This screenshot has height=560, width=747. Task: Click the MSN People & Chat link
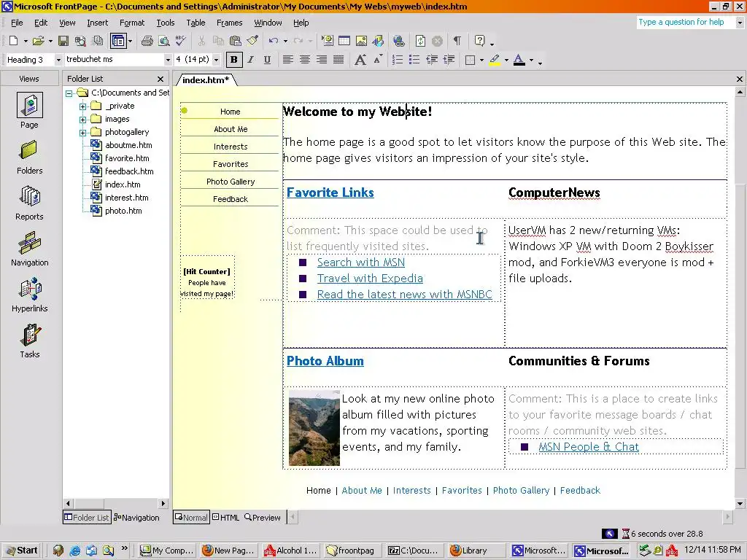[589, 447]
